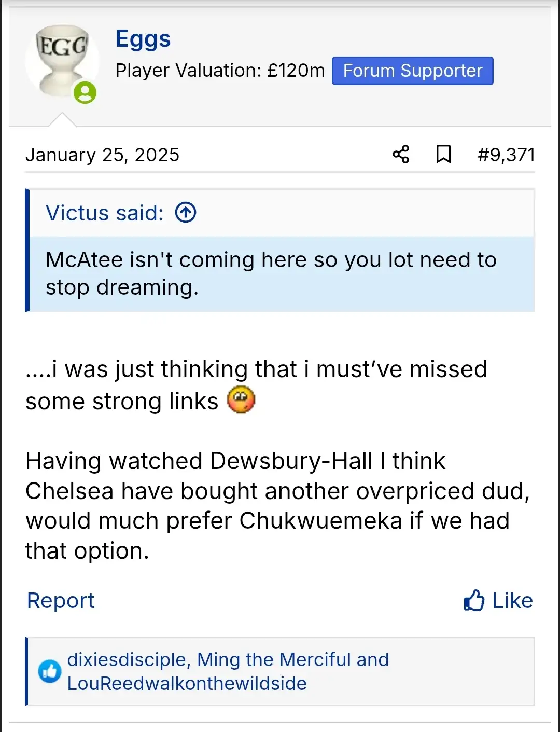Click the green online status indicator
This screenshot has height=732, width=560.
click(x=85, y=93)
